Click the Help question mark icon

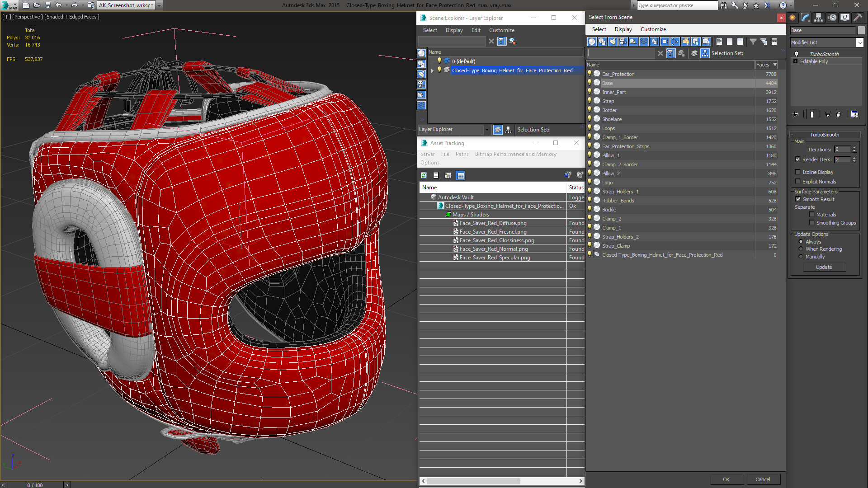coord(783,5)
